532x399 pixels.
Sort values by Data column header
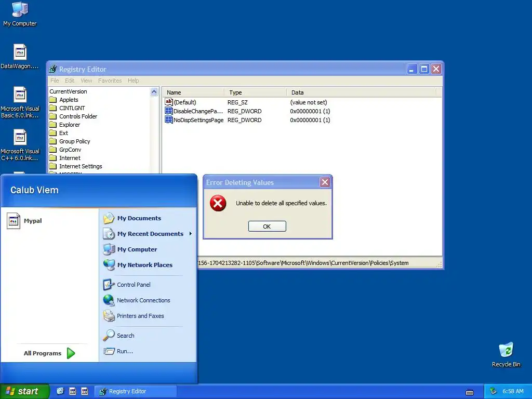tap(362, 92)
